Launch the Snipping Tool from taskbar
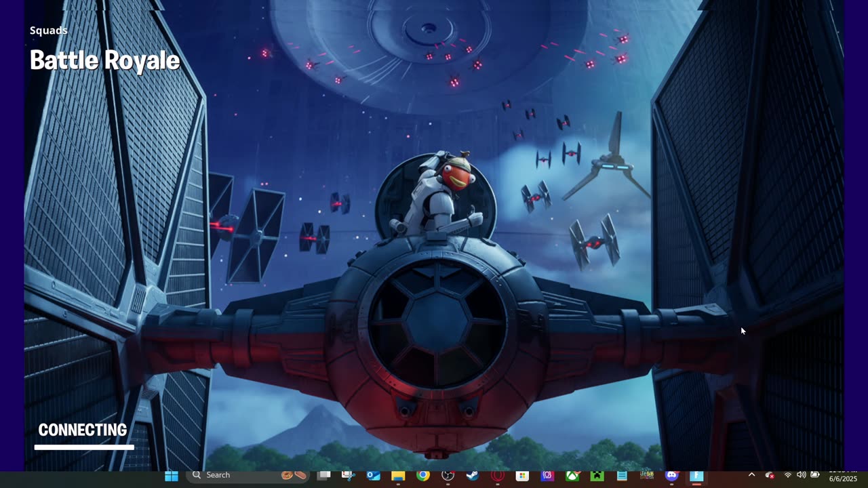Screen dimensions: 868x488 point(349,476)
